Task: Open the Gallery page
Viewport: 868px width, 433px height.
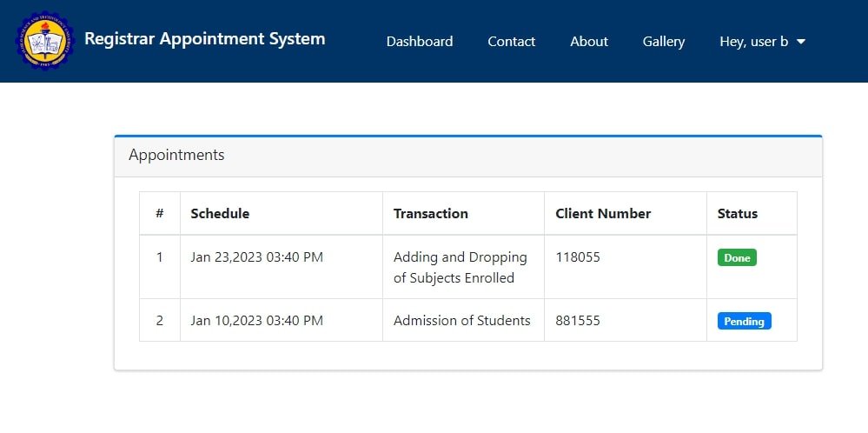Action: click(x=664, y=42)
